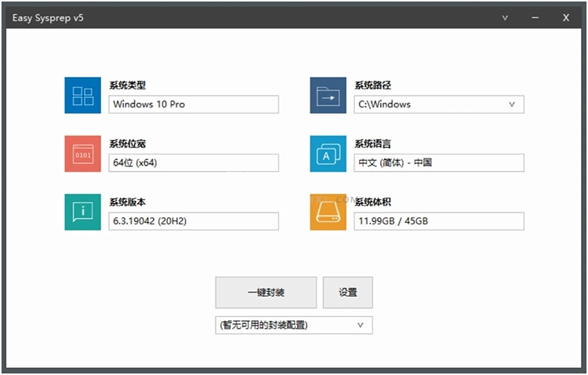
Task: Expand the C:\Windows system path dropdown
Action: pos(512,104)
